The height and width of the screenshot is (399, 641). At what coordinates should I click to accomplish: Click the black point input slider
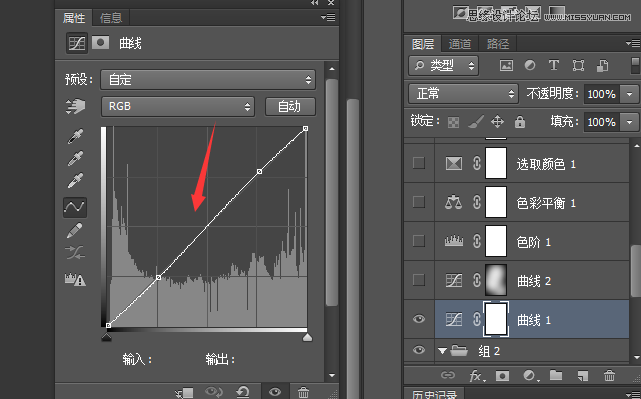(x=106, y=337)
